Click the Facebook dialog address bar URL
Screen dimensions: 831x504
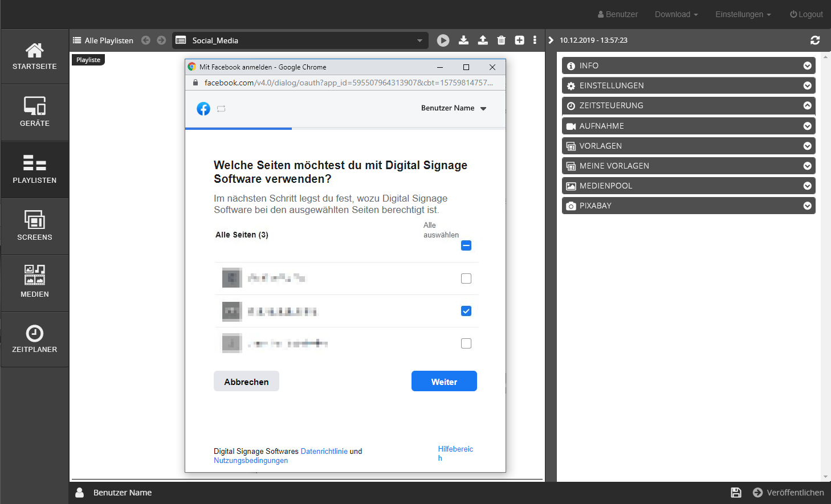[348, 83]
